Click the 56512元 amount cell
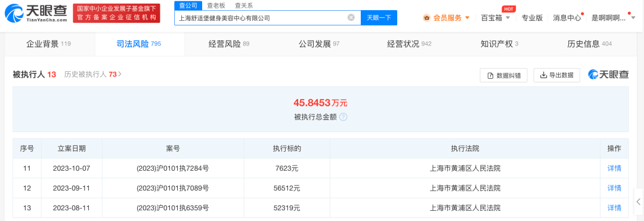 pyautogui.click(x=287, y=188)
